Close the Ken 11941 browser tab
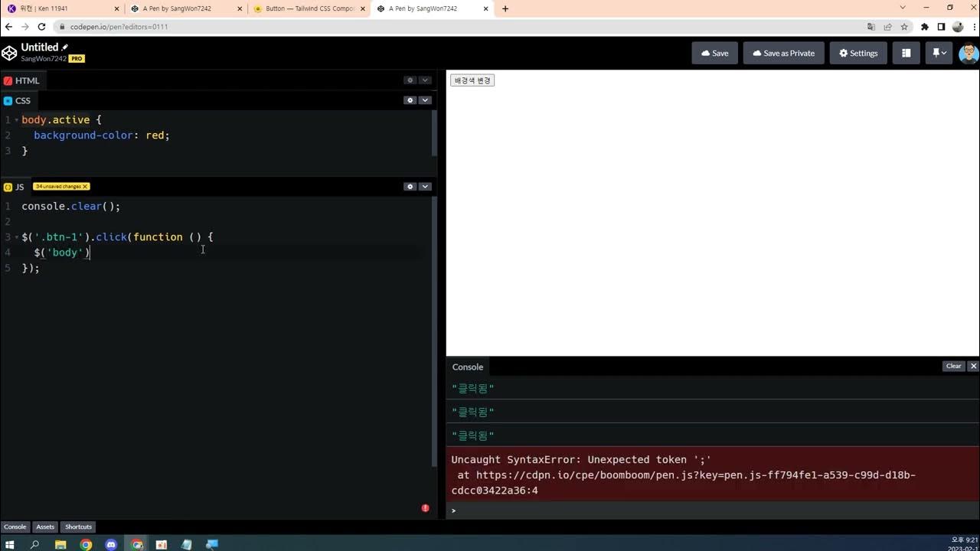 click(x=116, y=8)
